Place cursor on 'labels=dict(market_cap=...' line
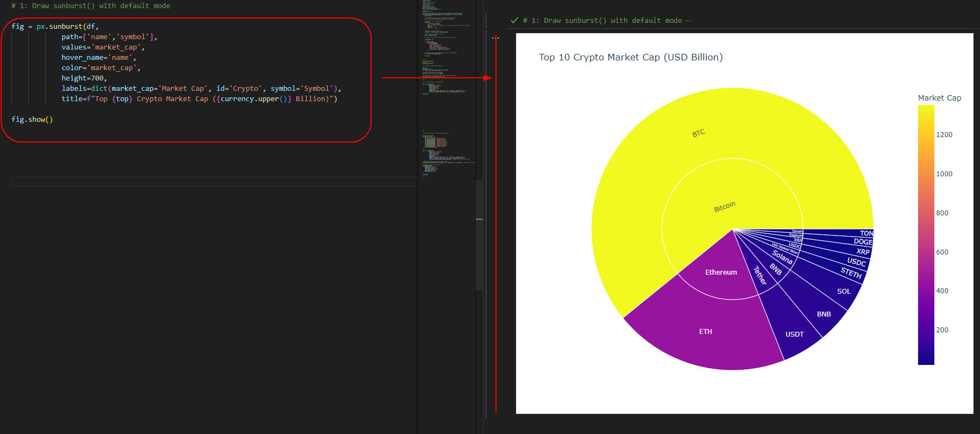This screenshot has height=434, width=980. pyautogui.click(x=201, y=89)
